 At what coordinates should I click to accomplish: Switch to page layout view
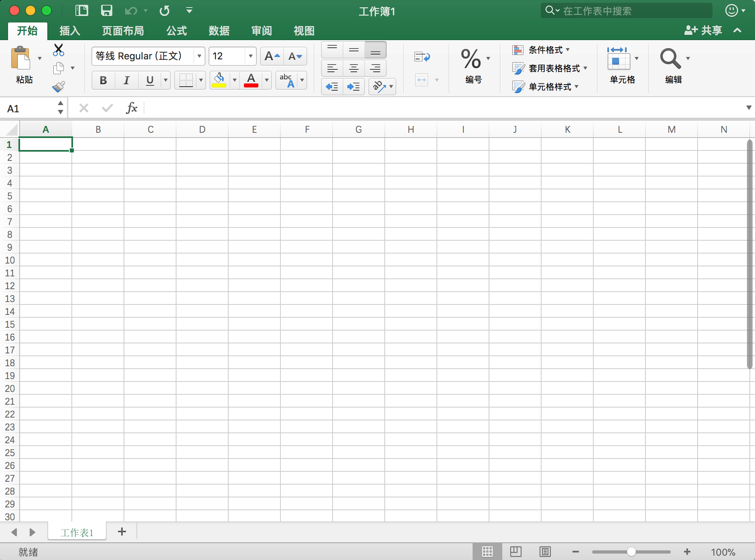[516, 552]
